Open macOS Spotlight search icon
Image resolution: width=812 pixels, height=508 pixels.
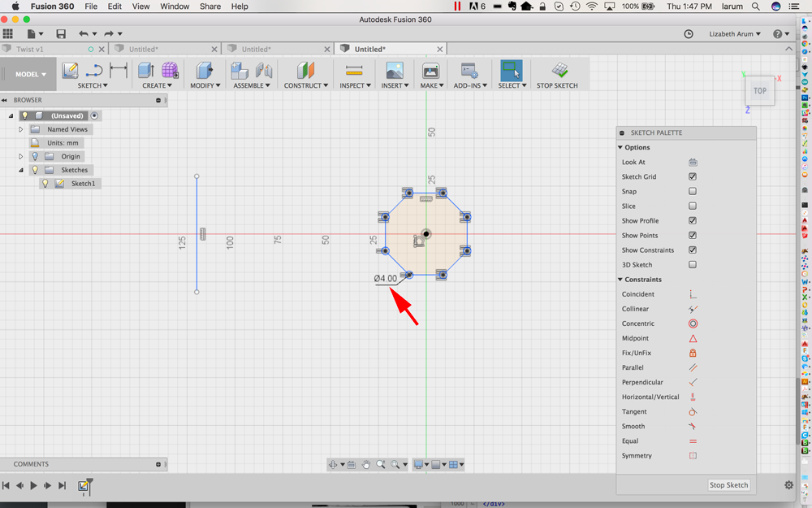pos(755,7)
